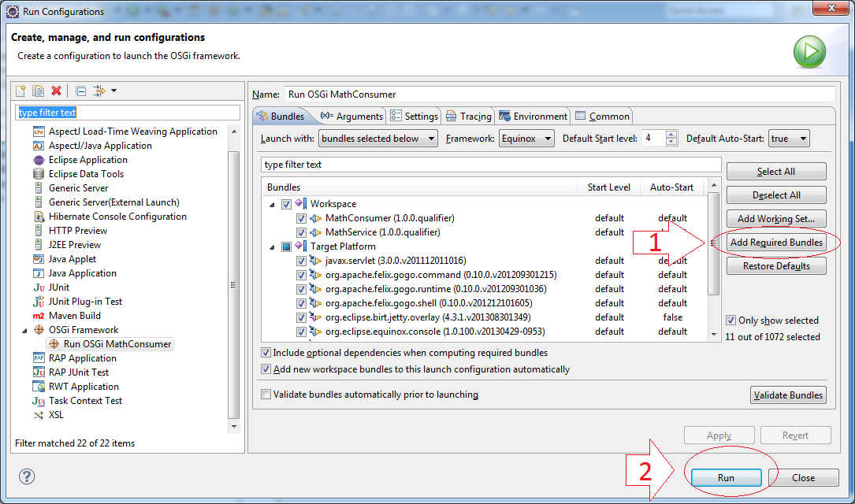Select the JUnit Plug-in Test icon
Image resolution: width=855 pixels, height=504 pixels.
point(39,302)
